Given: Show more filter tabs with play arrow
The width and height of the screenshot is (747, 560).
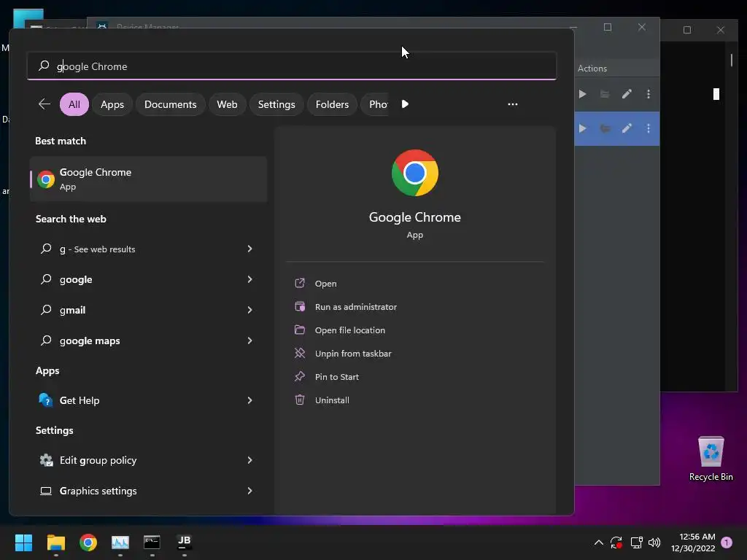Looking at the screenshot, I should pos(405,104).
